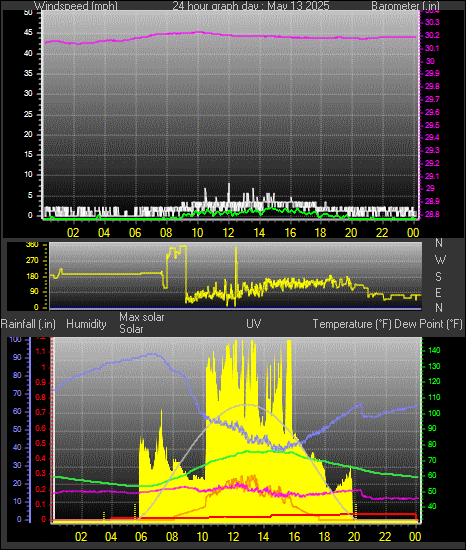This screenshot has height=550, width=466.
Task: Click the 20 hour marker on wind graph
Action: (351, 233)
